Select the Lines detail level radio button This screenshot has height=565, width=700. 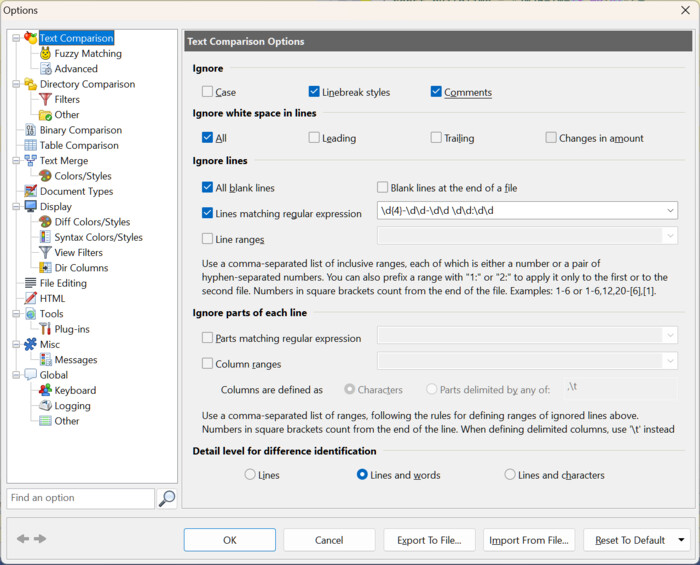click(250, 474)
